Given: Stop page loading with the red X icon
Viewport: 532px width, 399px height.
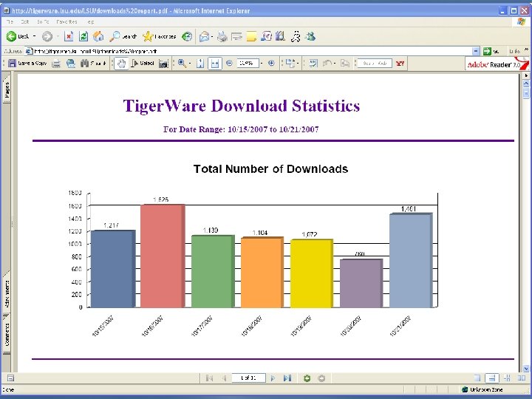Looking at the screenshot, I should tap(69, 36).
